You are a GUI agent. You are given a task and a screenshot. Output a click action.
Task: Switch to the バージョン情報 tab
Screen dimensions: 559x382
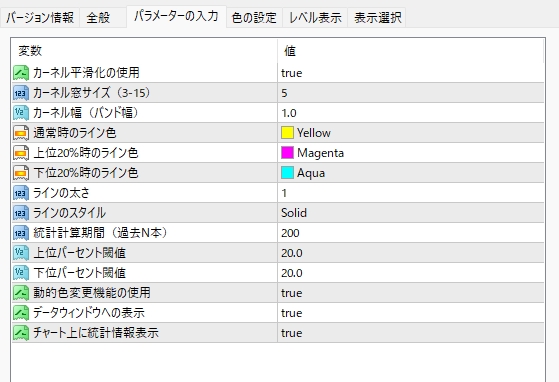coord(40,17)
